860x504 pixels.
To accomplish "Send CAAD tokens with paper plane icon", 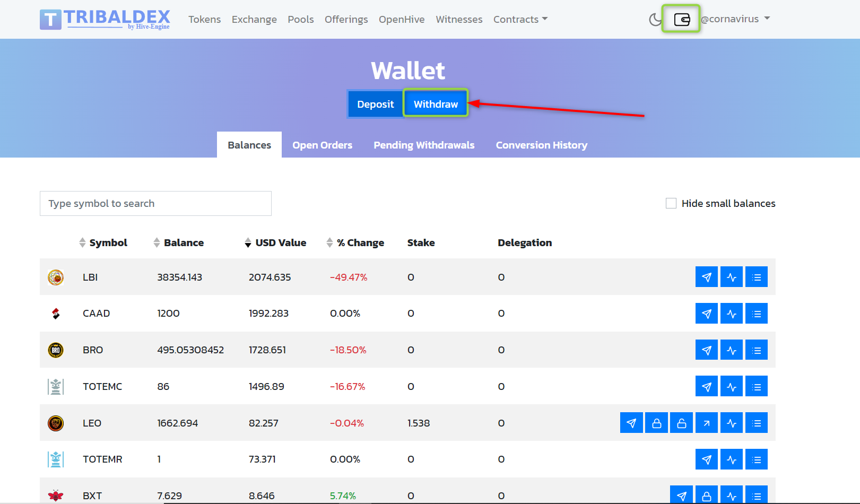I will tap(707, 314).
